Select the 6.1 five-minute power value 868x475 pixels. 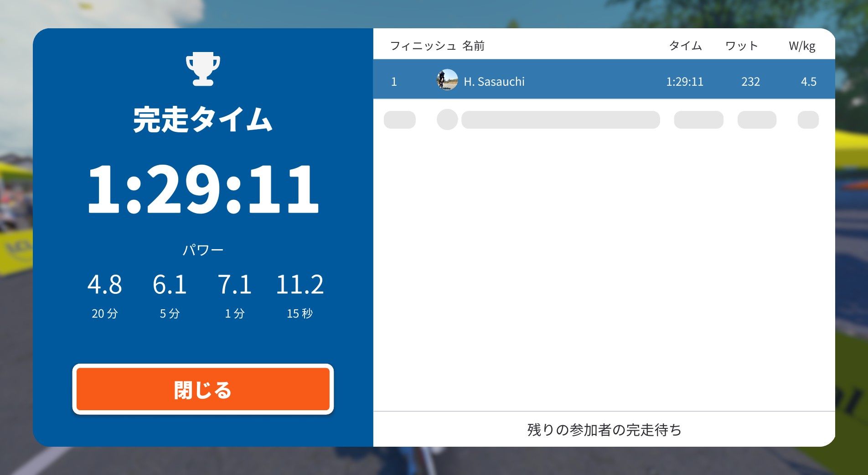coord(170,284)
